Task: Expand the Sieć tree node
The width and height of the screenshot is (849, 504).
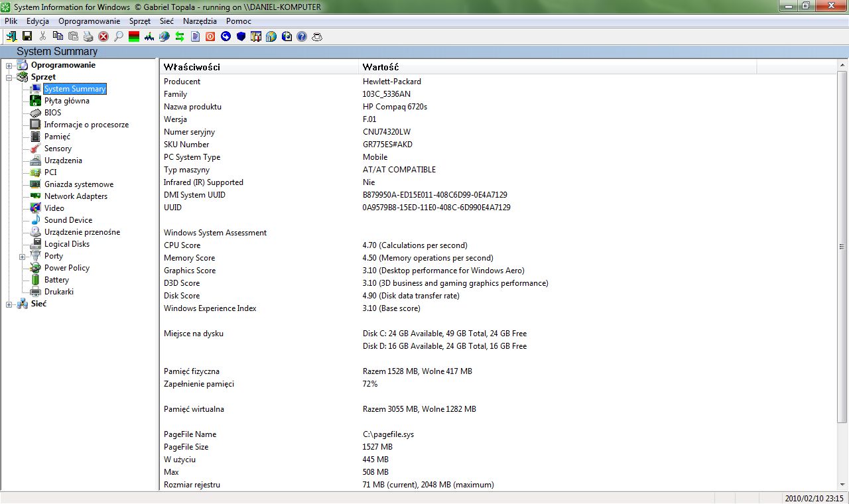Action: [9, 304]
